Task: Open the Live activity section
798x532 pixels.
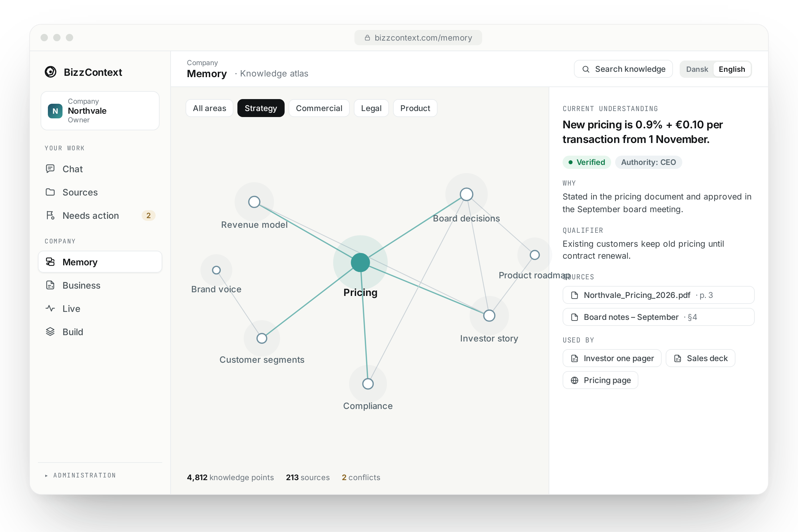Action: [100, 309]
